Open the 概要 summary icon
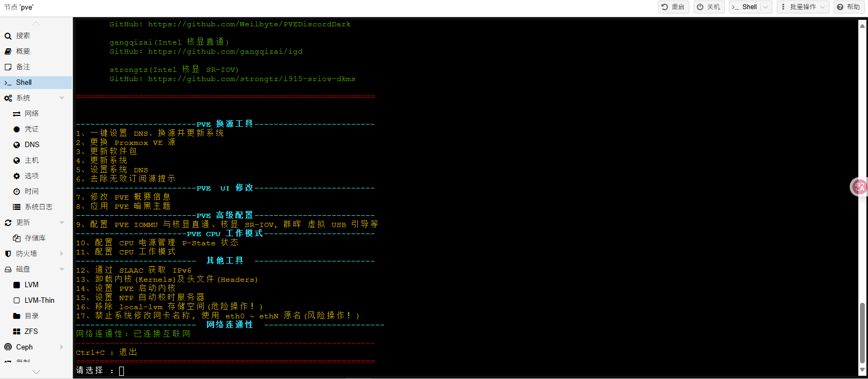 point(8,52)
